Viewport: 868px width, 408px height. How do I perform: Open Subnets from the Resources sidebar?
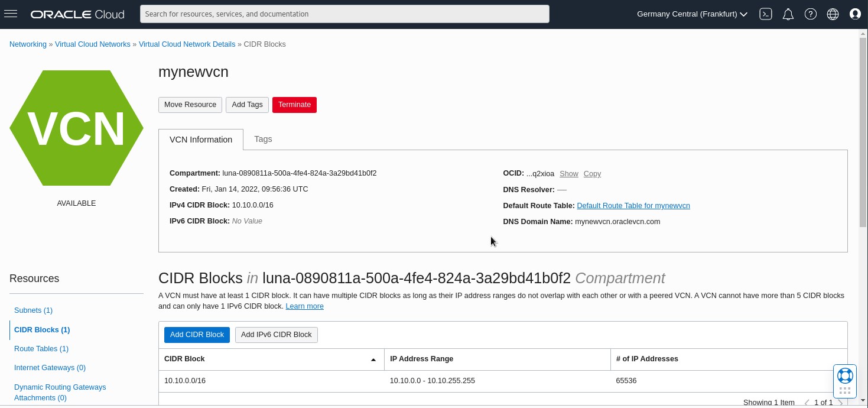click(x=33, y=310)
